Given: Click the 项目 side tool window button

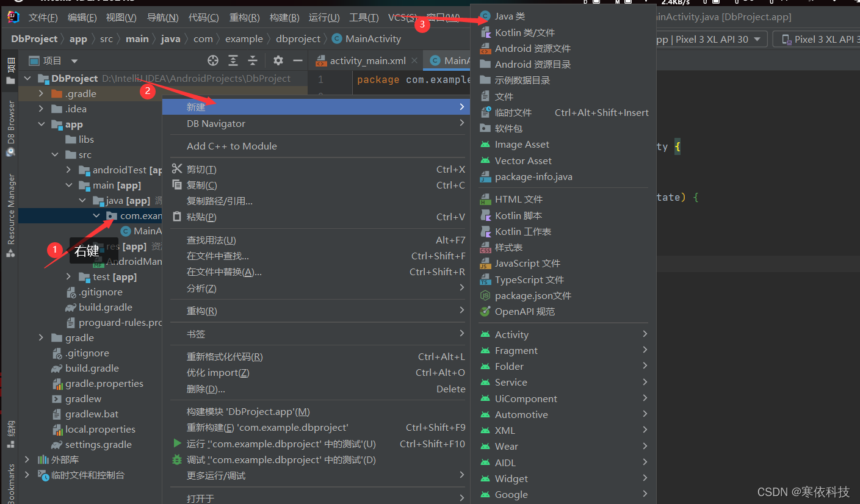Looking at the screenshot, I should coord(10,71).
